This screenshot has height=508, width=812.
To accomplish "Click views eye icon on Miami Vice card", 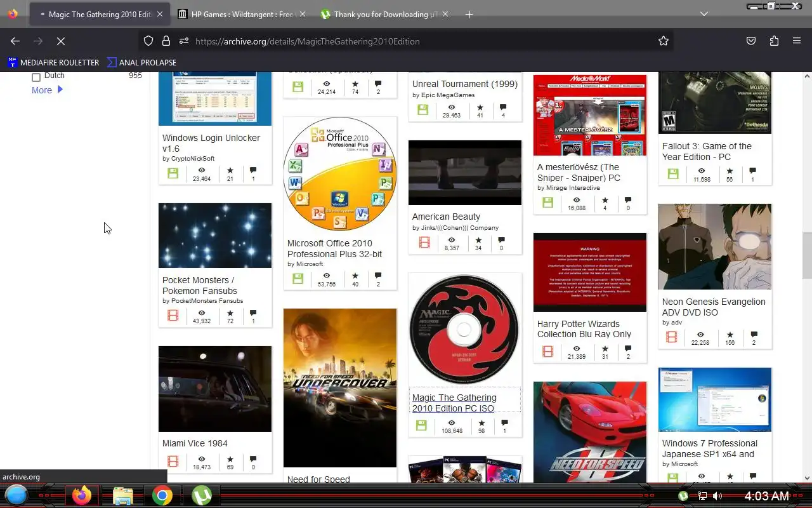I will [x=202, y=458].
